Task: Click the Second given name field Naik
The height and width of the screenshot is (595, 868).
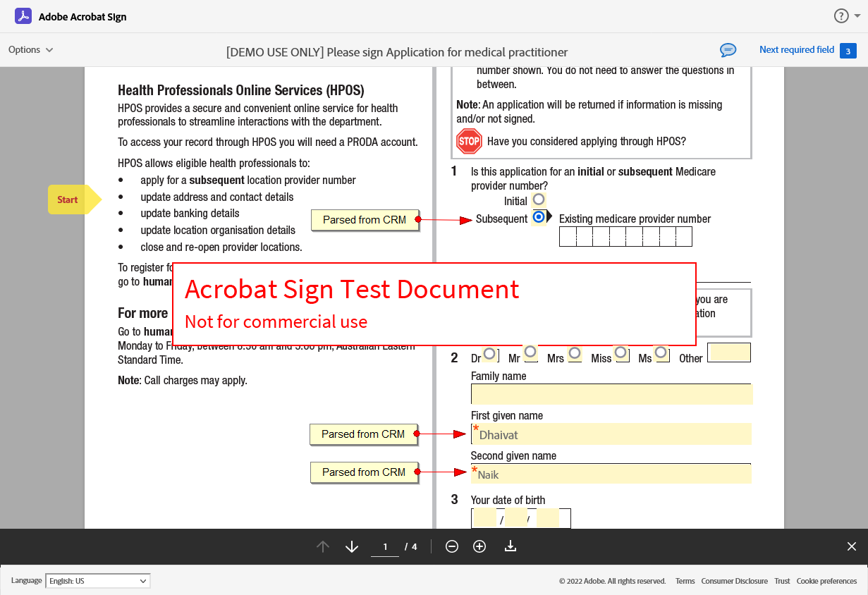Action: click(x=611, y=474)
